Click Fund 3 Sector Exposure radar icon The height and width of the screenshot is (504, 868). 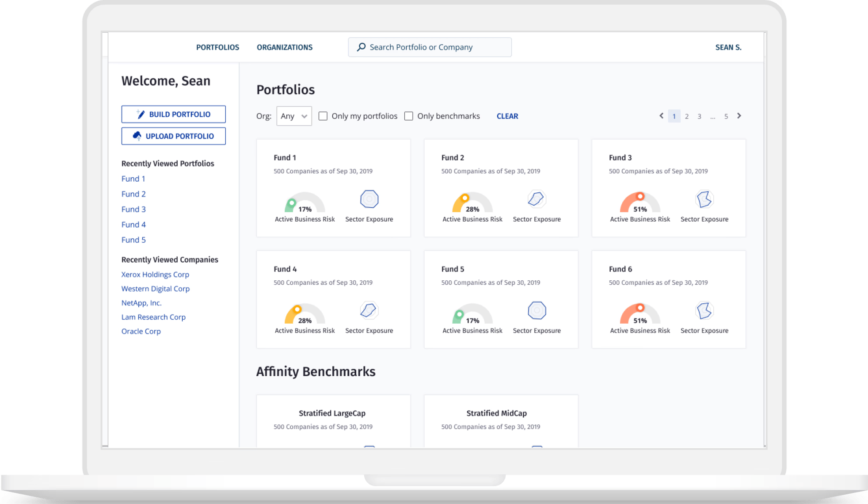pyautogui.click(x=704, y=199)
